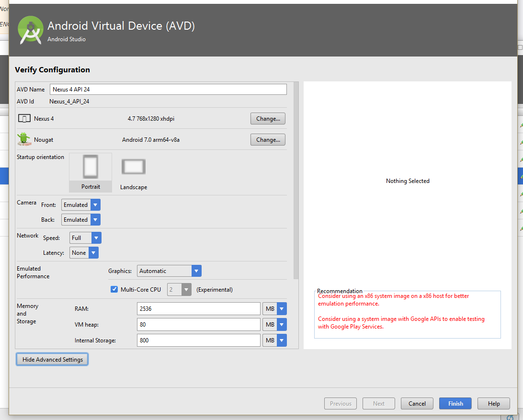Viewport: 523px width, 420px height.
Task: Click the x86 system image recommendation text
Action: coord(393,300)
